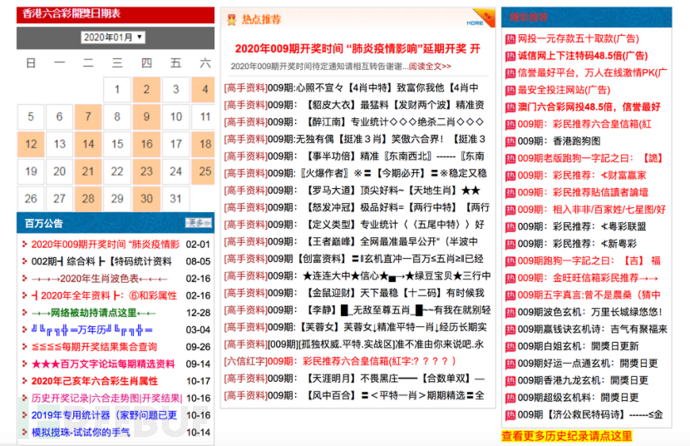Click calendar day 23
Screen dimensions: 690x446
(x=147, y=171)
